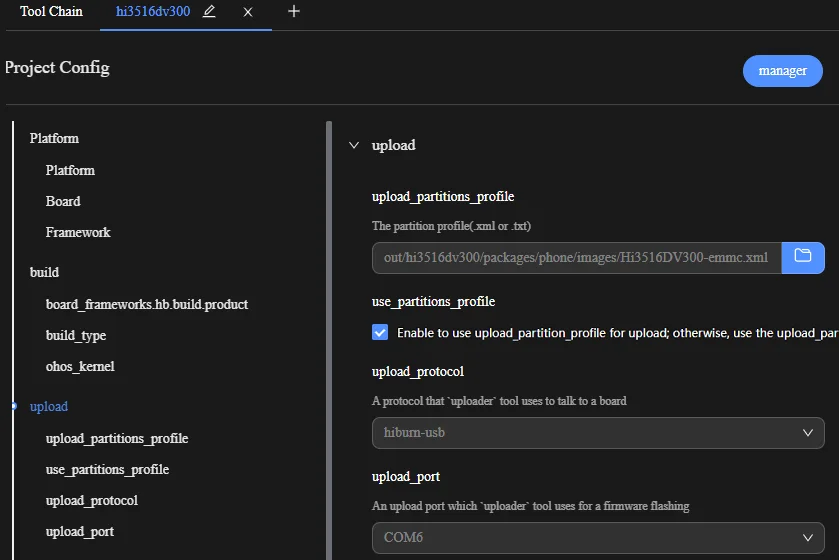This screenshot has height=560, width=839.
Task: Select Platform top-level section in sidebar
Action: 54,139
